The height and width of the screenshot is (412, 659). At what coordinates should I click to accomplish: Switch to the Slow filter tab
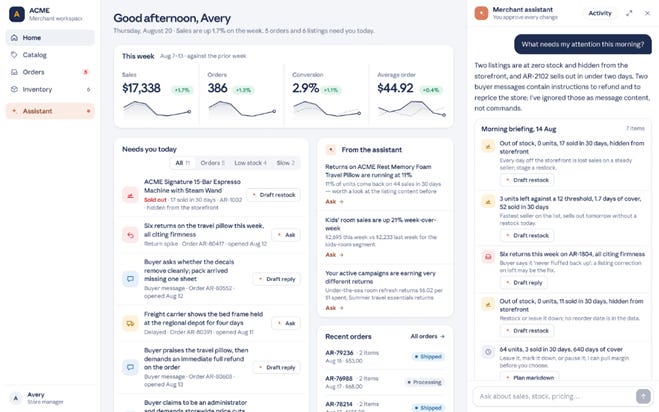tap(285, 163)
